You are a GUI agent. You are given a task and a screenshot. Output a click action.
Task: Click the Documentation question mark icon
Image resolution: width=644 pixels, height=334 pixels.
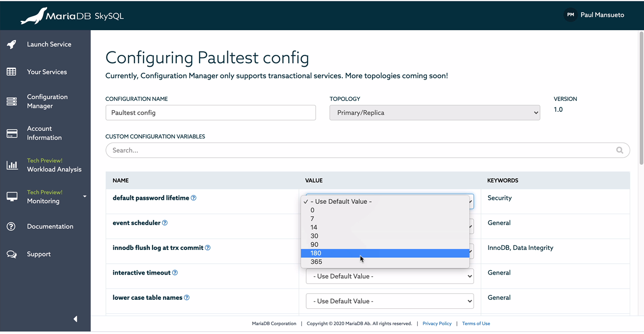click(11, 227)
